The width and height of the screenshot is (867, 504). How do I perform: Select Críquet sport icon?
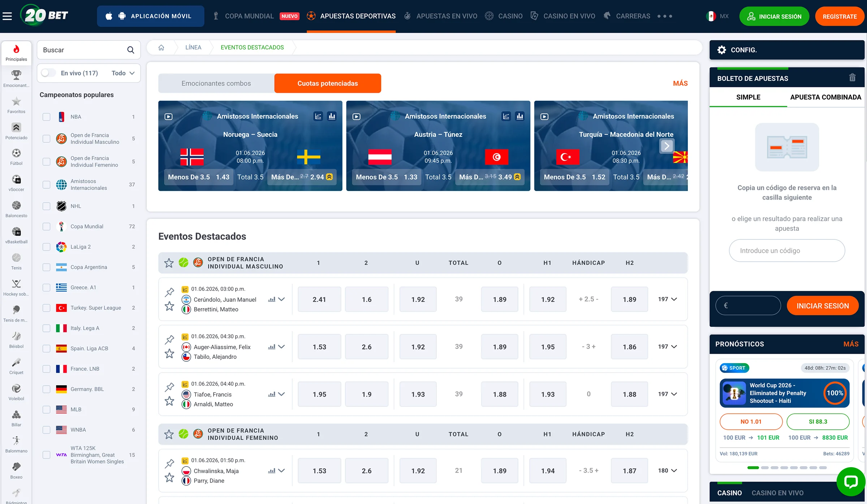[16, 366]
